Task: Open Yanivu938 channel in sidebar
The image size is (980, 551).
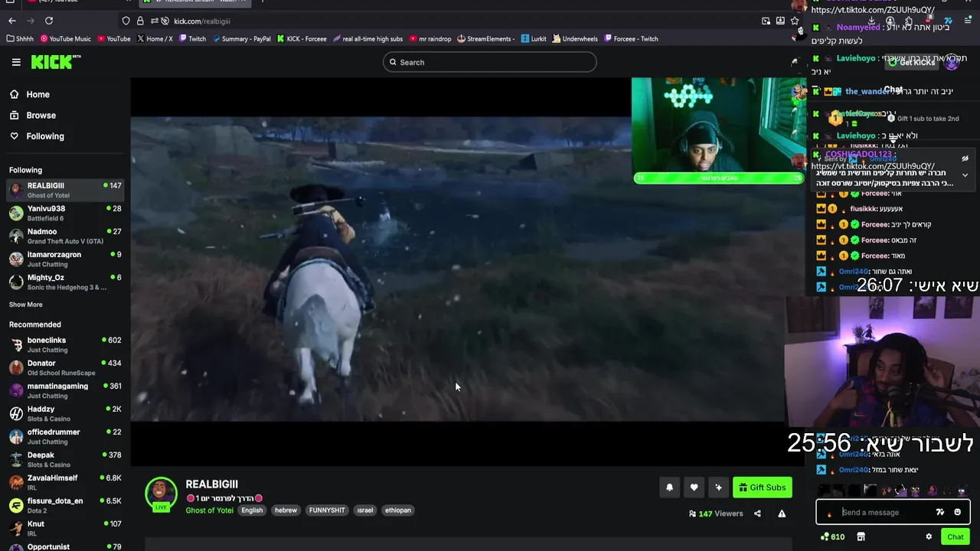Action: pyautogui.click(x=64, y=213)
